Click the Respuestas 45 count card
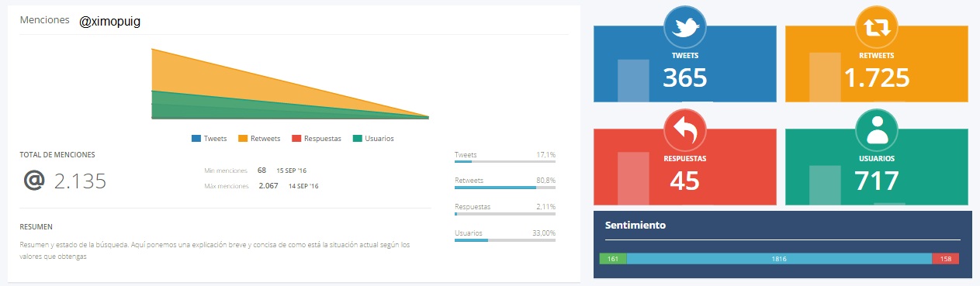Screen dimensions: 980x286 pos(684,167)
